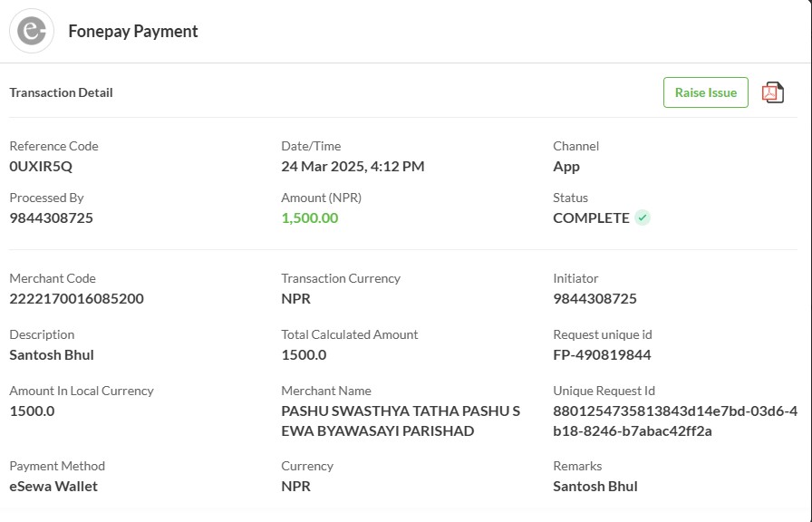Select the COMPLETE status text

click(591, 218)
